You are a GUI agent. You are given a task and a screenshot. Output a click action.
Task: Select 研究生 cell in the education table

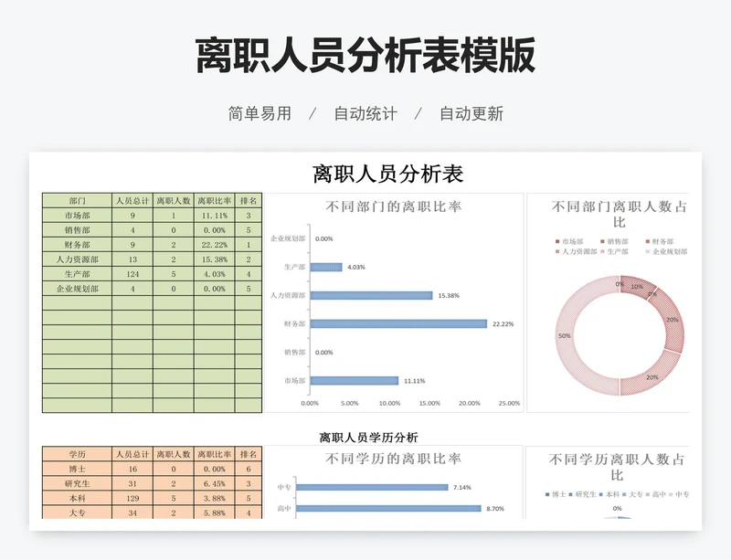click(77, 483)
